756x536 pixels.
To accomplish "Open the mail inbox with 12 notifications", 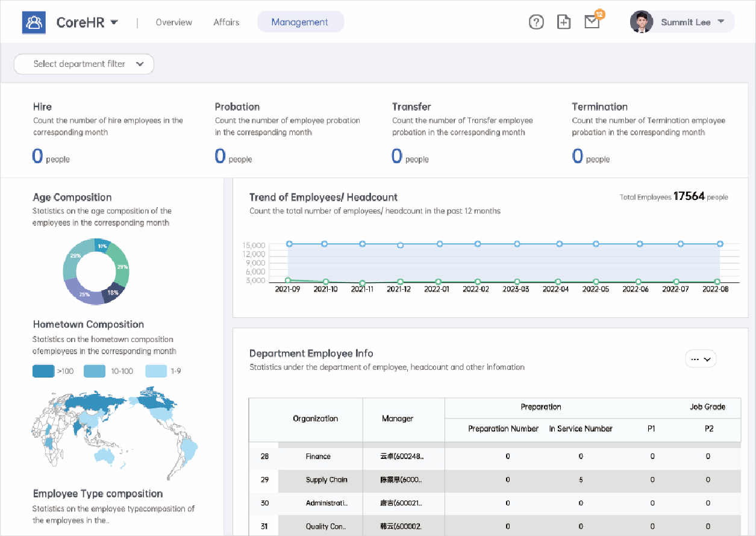I will (592, 22).
